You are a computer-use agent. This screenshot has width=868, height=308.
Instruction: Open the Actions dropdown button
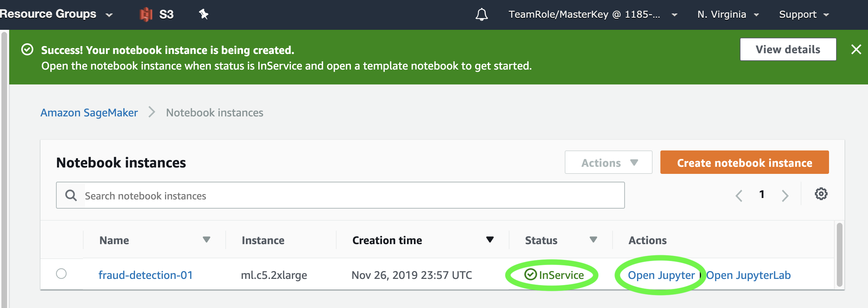[x=608, y=163]
